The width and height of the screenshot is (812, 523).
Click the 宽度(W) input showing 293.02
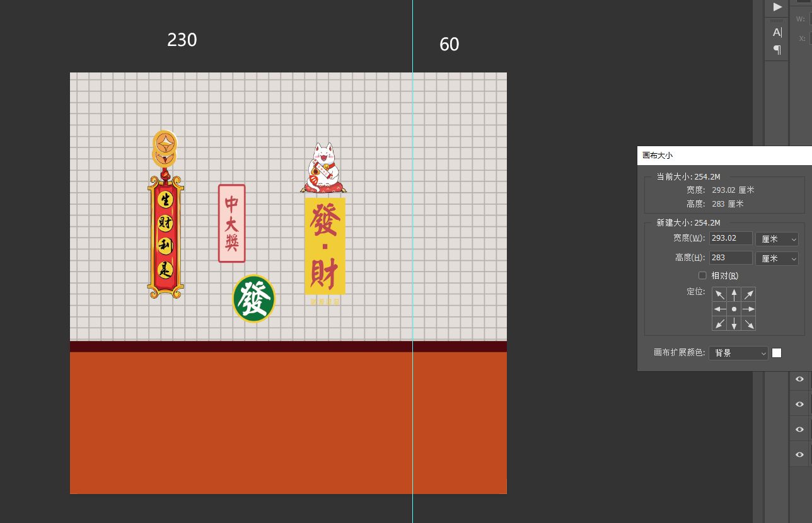[731, 238]
